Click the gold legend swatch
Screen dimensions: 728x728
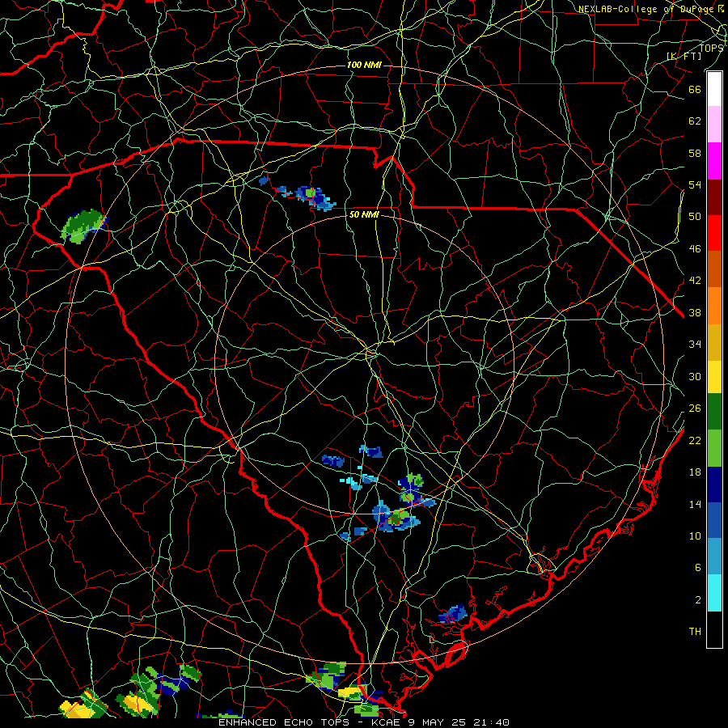pyautogui.click(x=714, y=342)
